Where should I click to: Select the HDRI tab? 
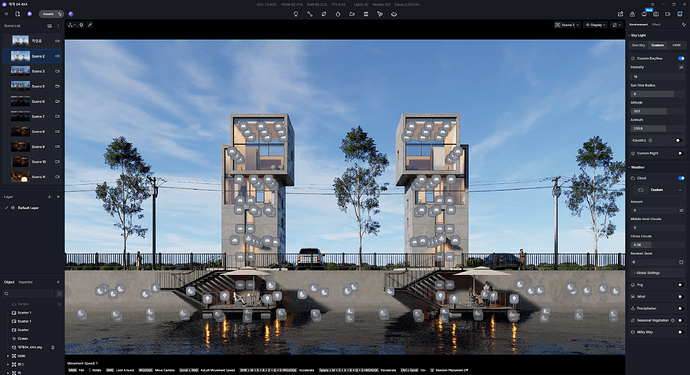[676, 45]
